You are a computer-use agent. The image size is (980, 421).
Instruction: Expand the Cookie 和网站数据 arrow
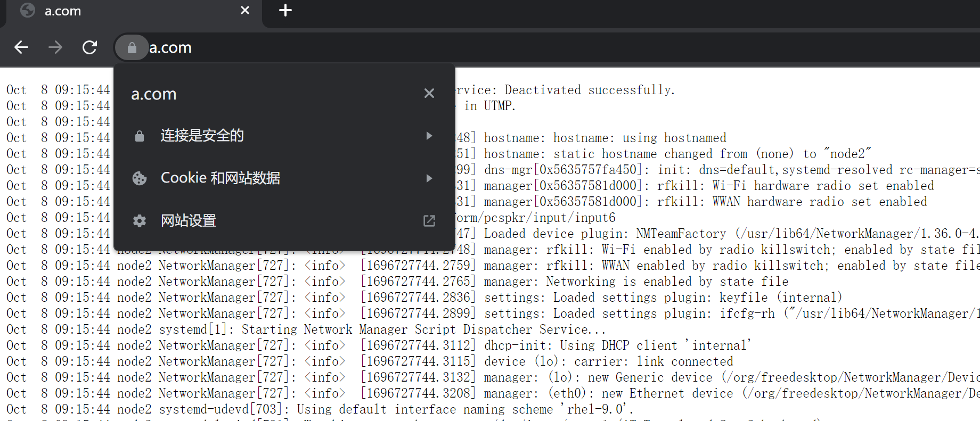point(429,178)
